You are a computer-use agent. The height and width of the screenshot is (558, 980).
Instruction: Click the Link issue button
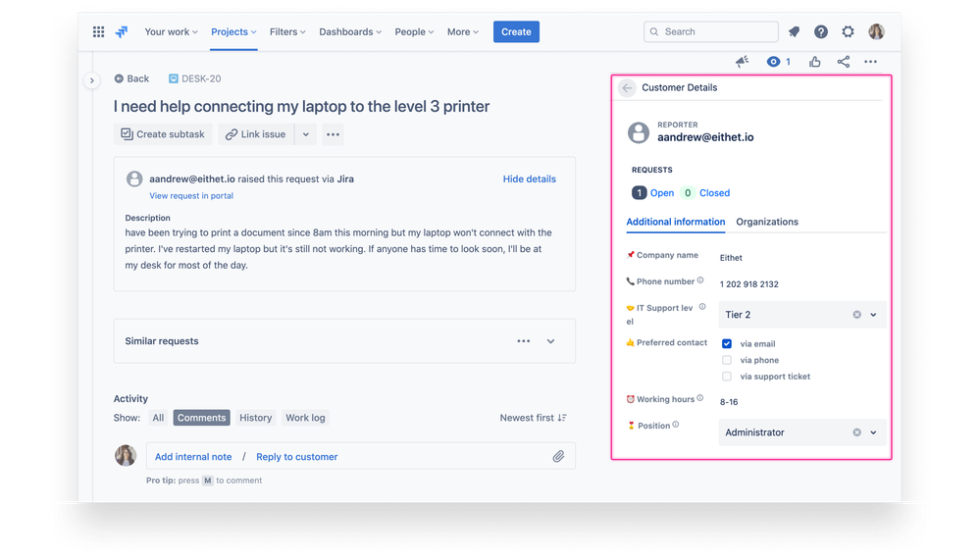[256, 134]
